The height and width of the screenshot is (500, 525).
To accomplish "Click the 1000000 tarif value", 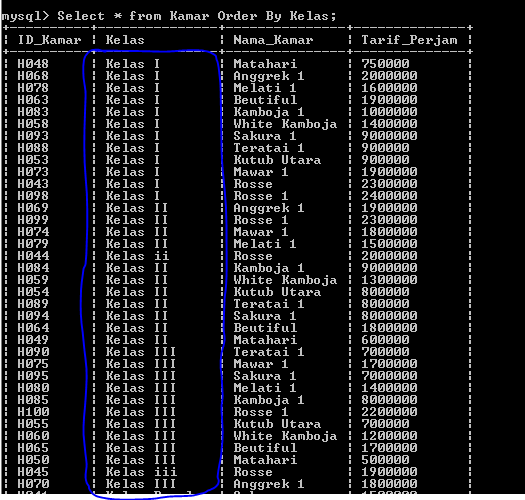I will [x=389, y=112].
